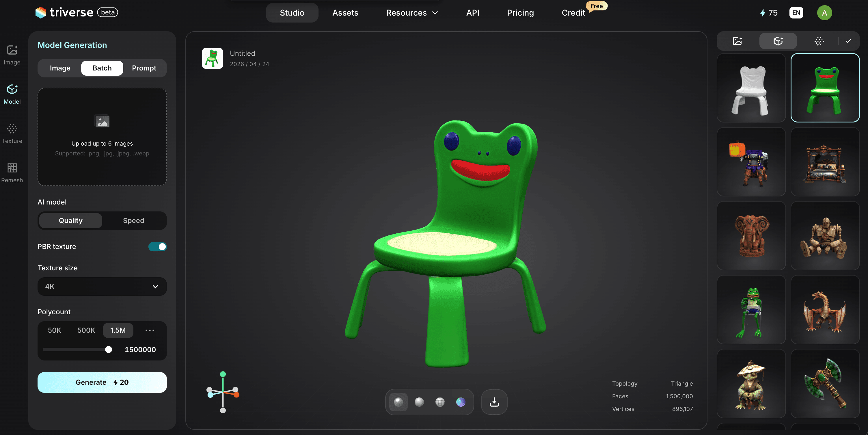Click the Topology Triangle value
Screen dimensions: 868x435
(682, 384)
